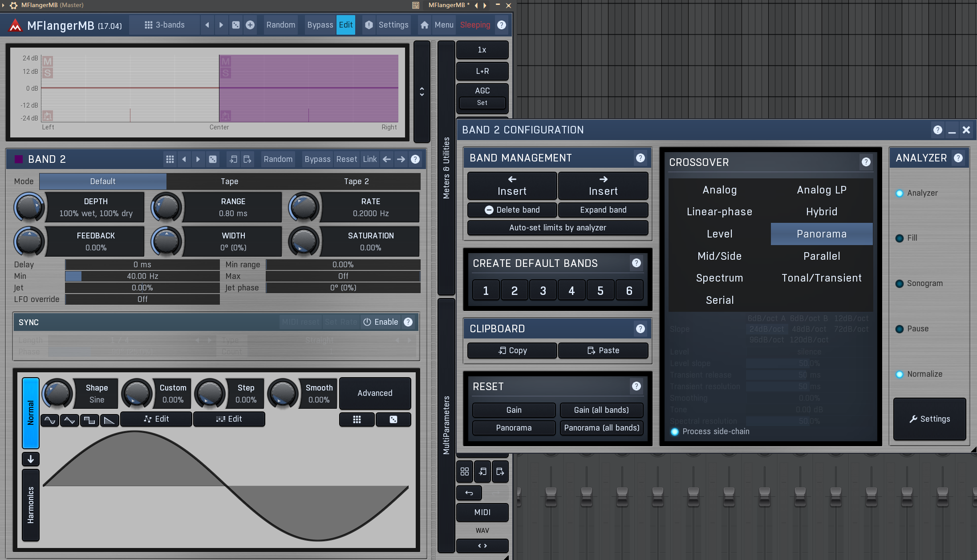Paste Band 2 settings icon

click(x=247, y=159)
